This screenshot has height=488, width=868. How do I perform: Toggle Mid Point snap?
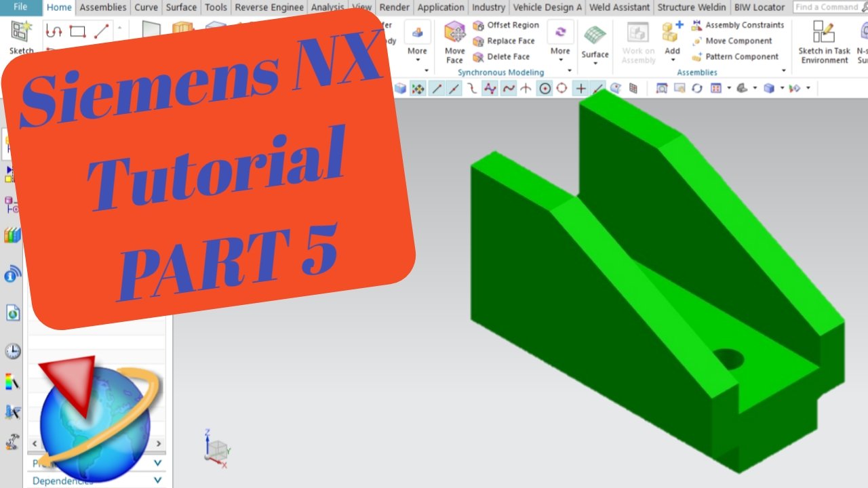pyautogui.click(x=454, y=88)
